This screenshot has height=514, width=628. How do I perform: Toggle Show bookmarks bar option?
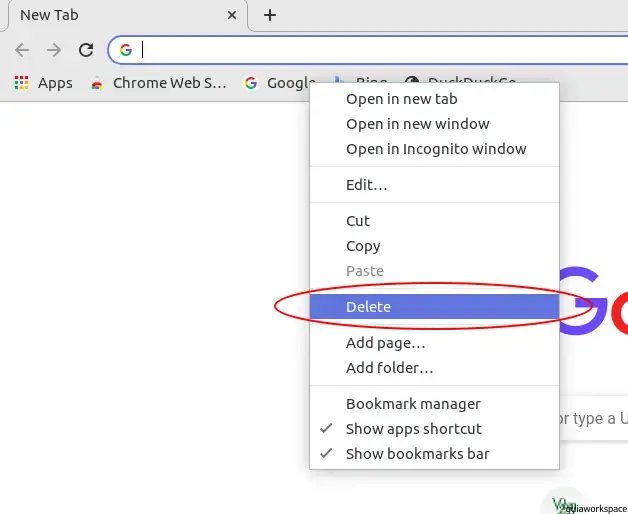tap(435, 454)
